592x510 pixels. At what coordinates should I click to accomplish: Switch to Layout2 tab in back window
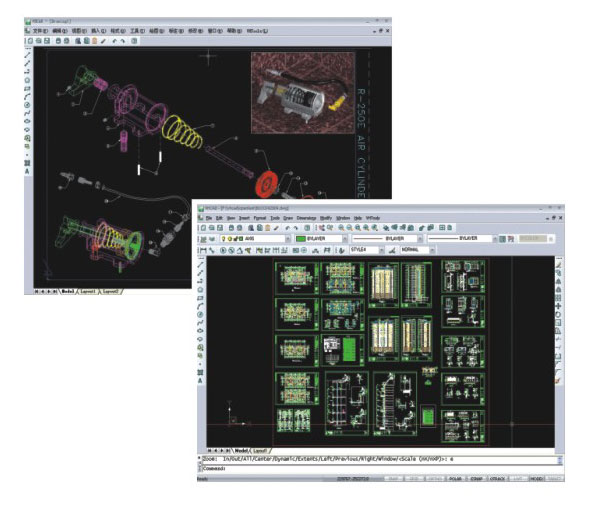pyautogui.click(x=111, y=292)
